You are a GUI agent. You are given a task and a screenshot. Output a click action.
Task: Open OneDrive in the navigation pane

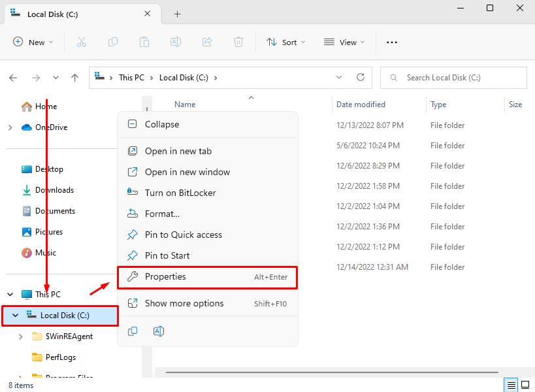point(51,127)
